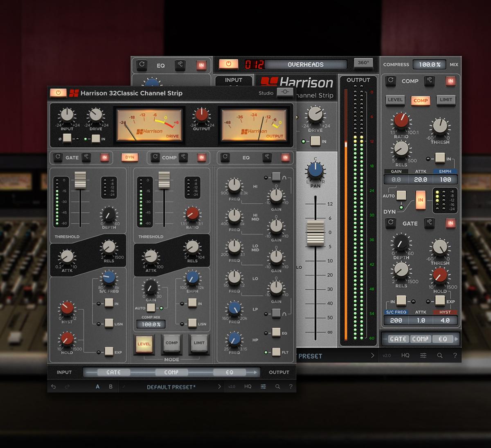The height and width of the screenshot is (448, 491).
Task: Reset the GATE section in the front window
Action: point(58,157)
